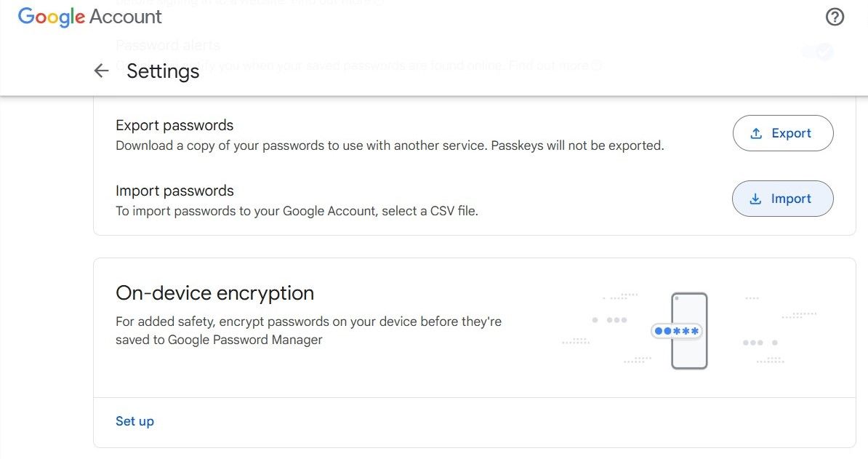Click the Settings page title
The width and height of the screenshot is (868, 459).
click(x=162, y=71)
